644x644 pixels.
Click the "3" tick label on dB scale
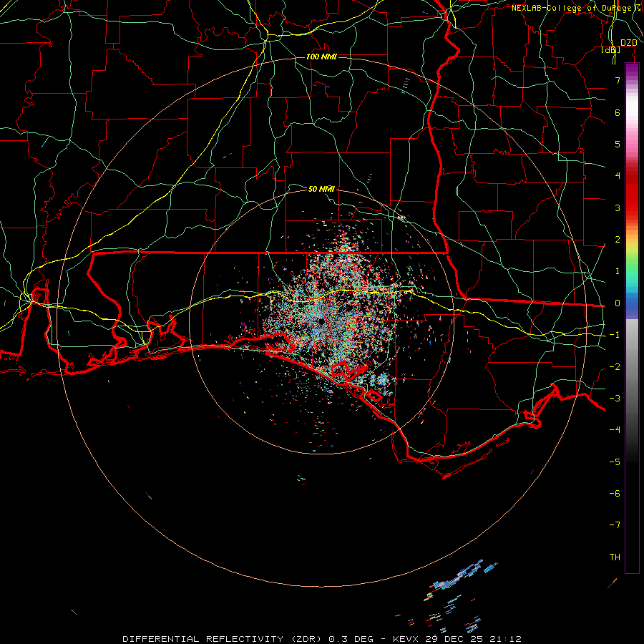[x=618, y=208]
